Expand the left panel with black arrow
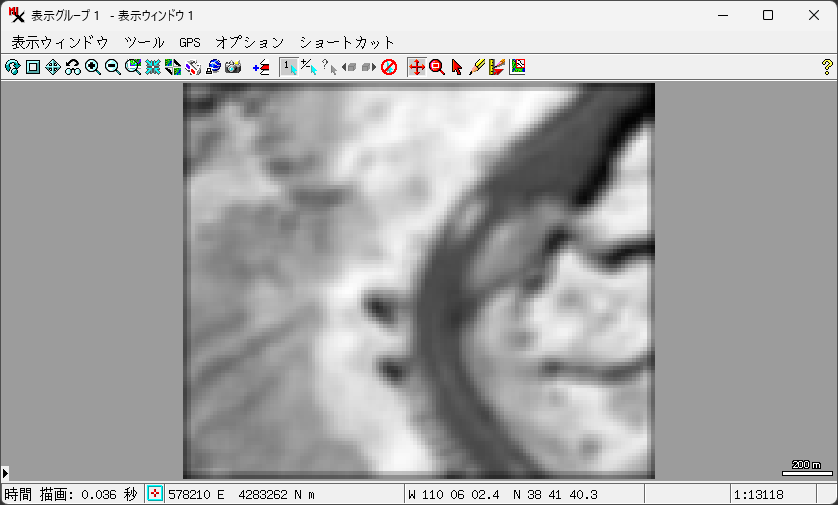Viewport: 838px width, 505px height. click(5, 472)
